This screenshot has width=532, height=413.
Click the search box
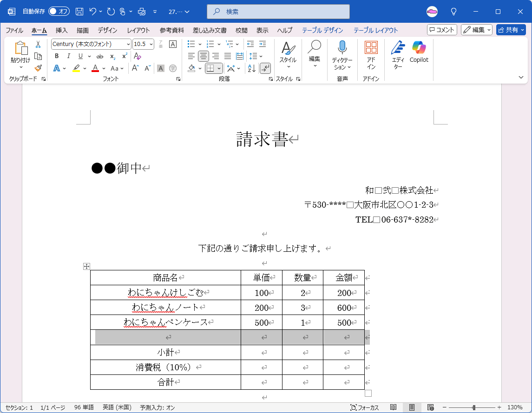[x=278, y=12]
